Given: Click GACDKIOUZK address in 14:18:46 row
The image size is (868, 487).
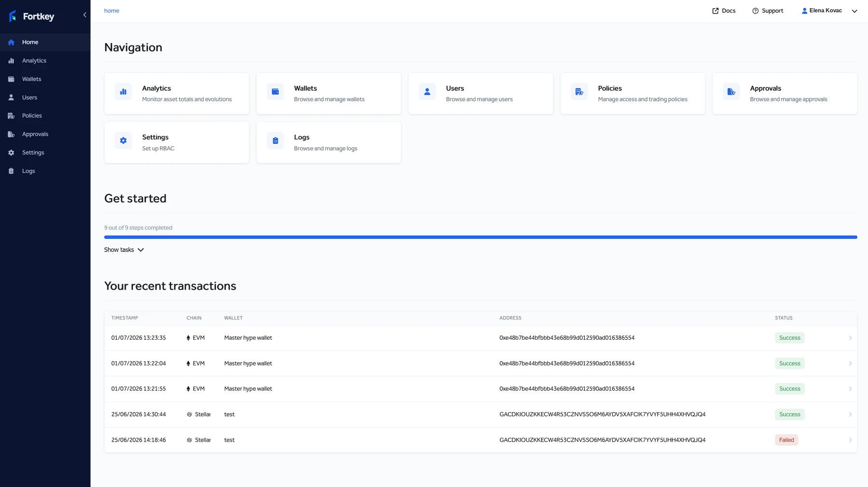Looking at the screenshot, I should pyautogui.click(x=602, y=440).
